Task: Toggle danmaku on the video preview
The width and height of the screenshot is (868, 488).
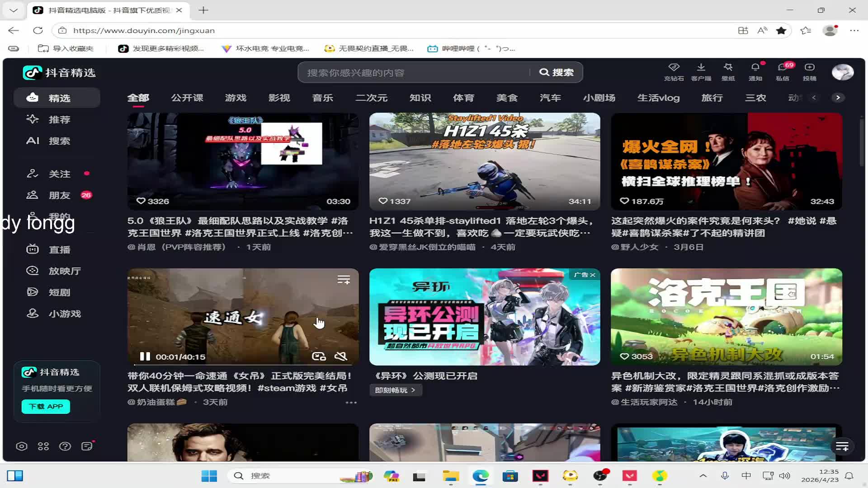Action: tap(319, 357)
